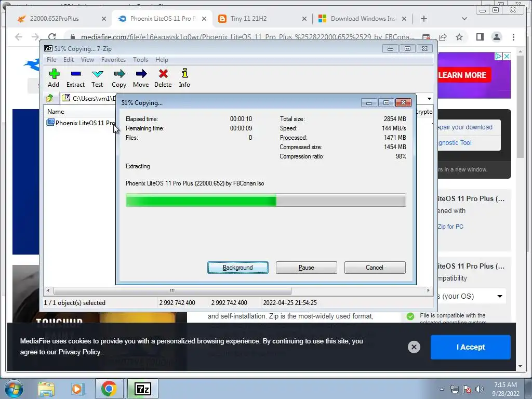This screenshot has width=532, height=399.
Task: Go up one folder level in 7-Zip
Action: 50,98
